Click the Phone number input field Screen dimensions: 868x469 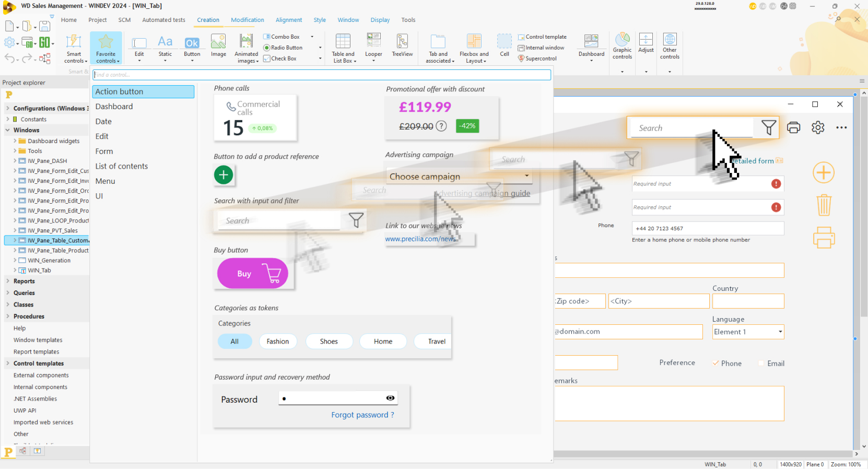click(x=708, y=228)
